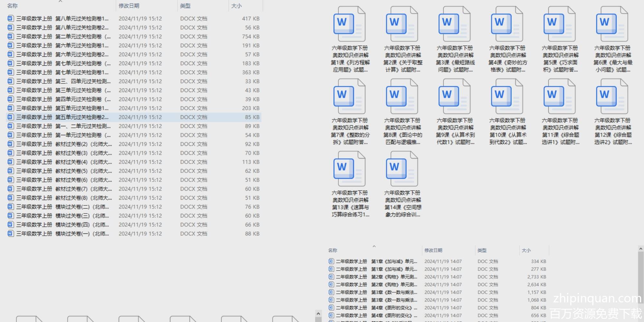Click the 第14课《空间想象力》 Word document icon

tap(402, 169)
